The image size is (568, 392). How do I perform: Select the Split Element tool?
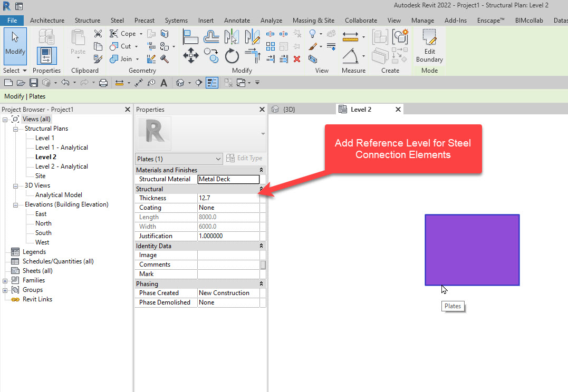[x=270, y=34]
